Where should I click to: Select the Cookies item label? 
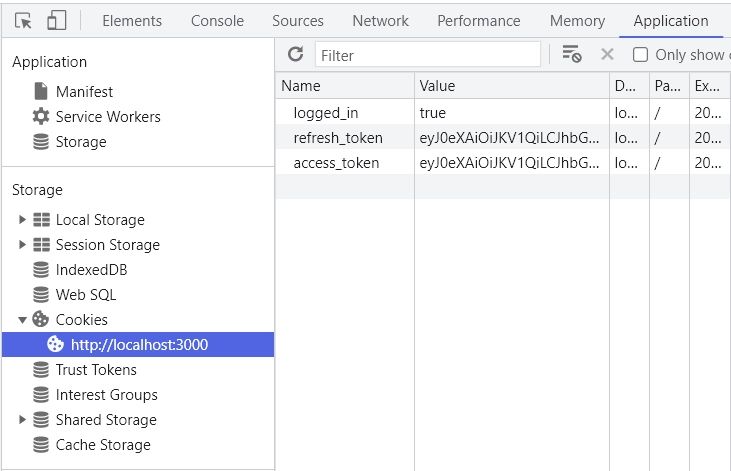tap(82, 320)
